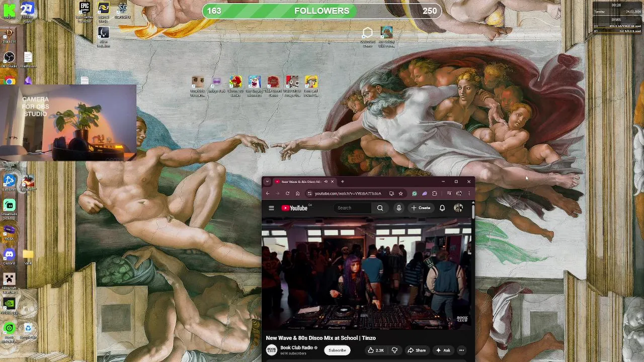Click the video title text
This screenshot has height=362, width=644.
[320, 338]
